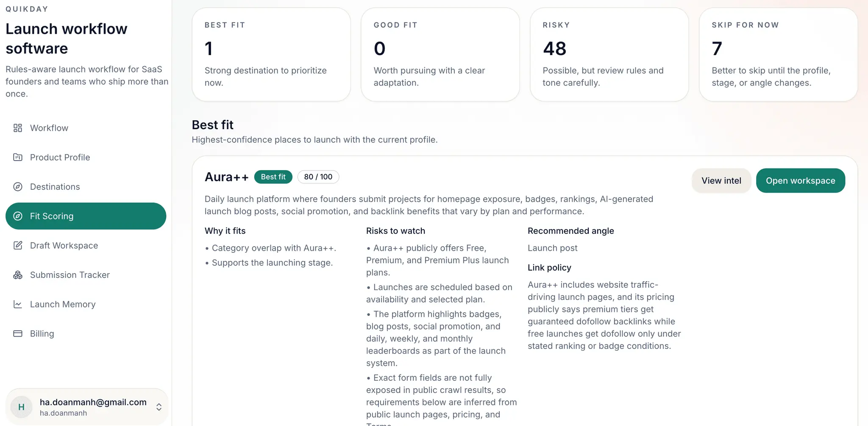Select the Skip for now card

pyautogui.click(x=778, y=54)
